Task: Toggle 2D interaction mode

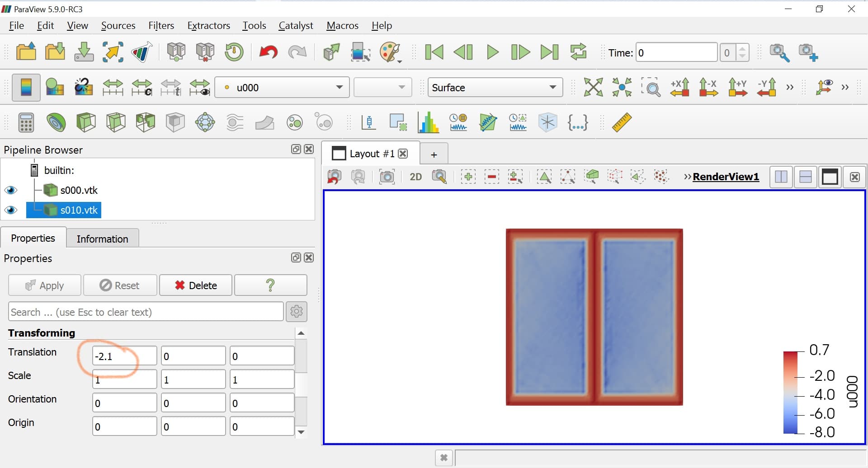Action: [415, 177]
